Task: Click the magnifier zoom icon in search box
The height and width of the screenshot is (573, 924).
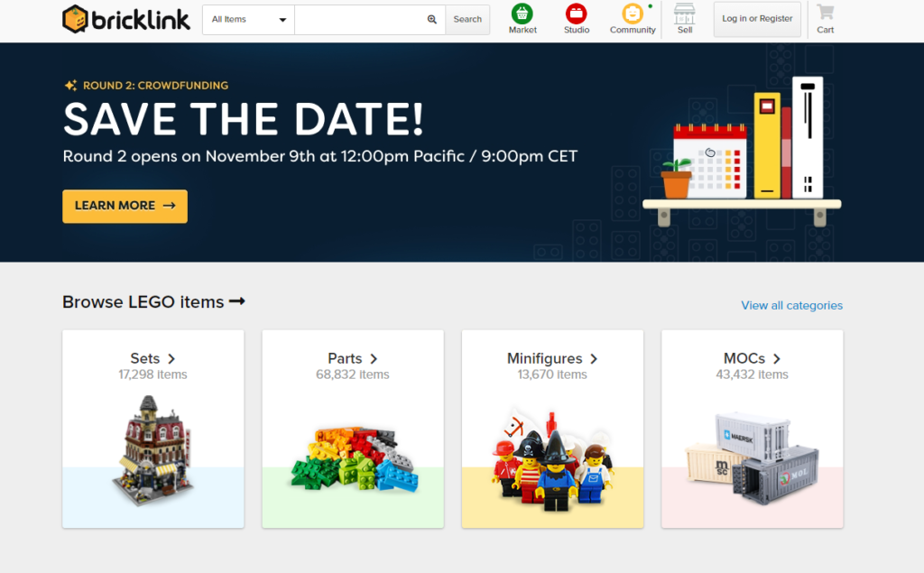Action: pos(432,20)
